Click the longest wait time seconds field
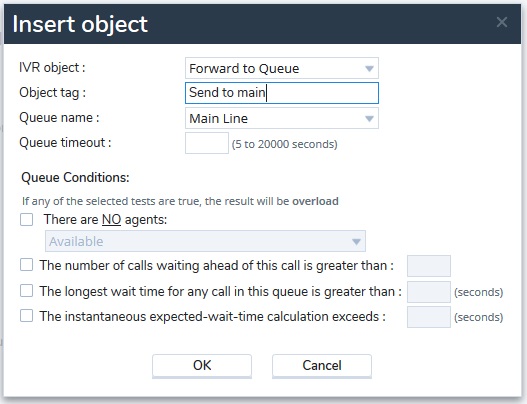This screenshot has height=404, width=527. [429, 292]
